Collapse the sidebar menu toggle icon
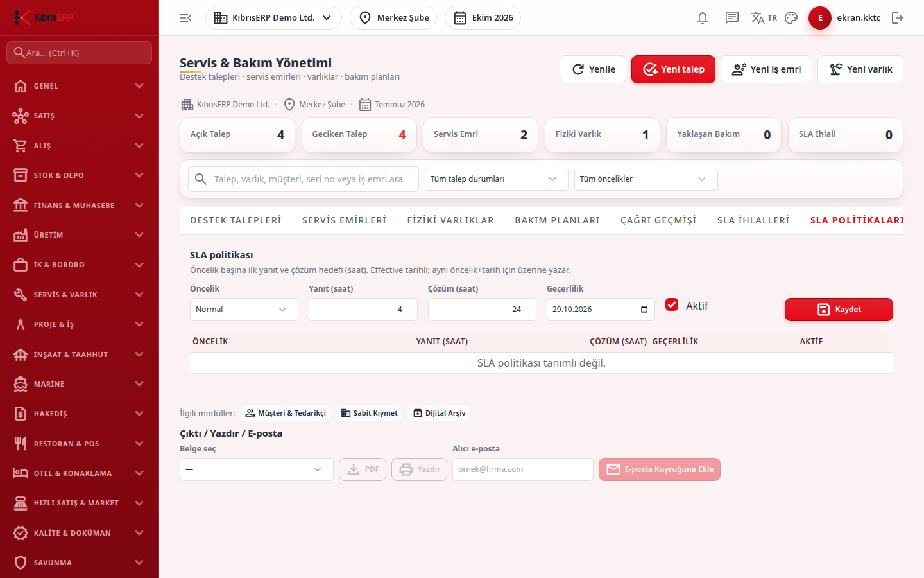The height and width of the screenshot is (578, 924). point(185,18)
